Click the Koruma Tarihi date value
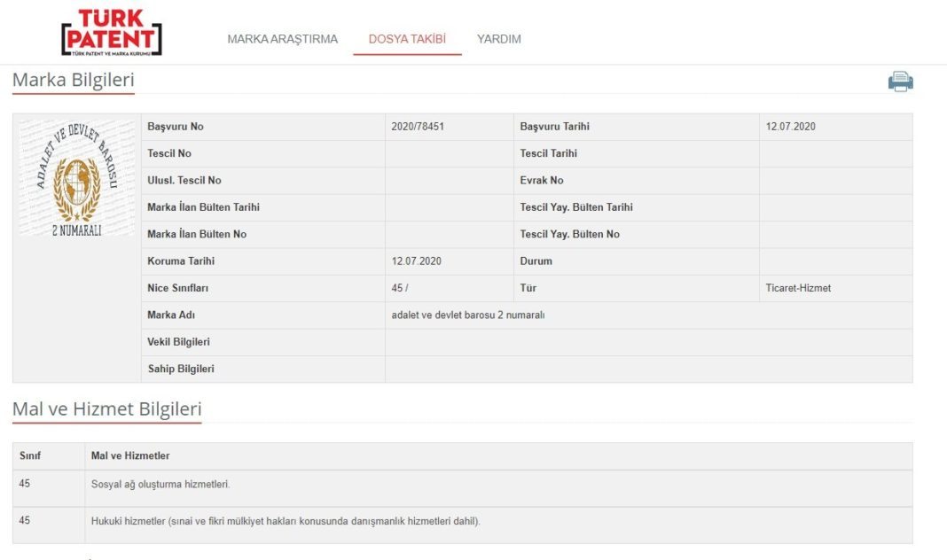Screen dimensions: 947x560 coord(416,261)
